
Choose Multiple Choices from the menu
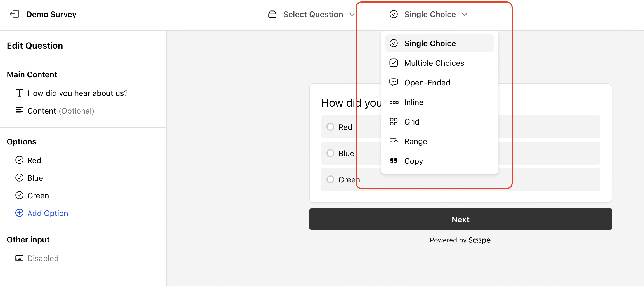(434, 63)
